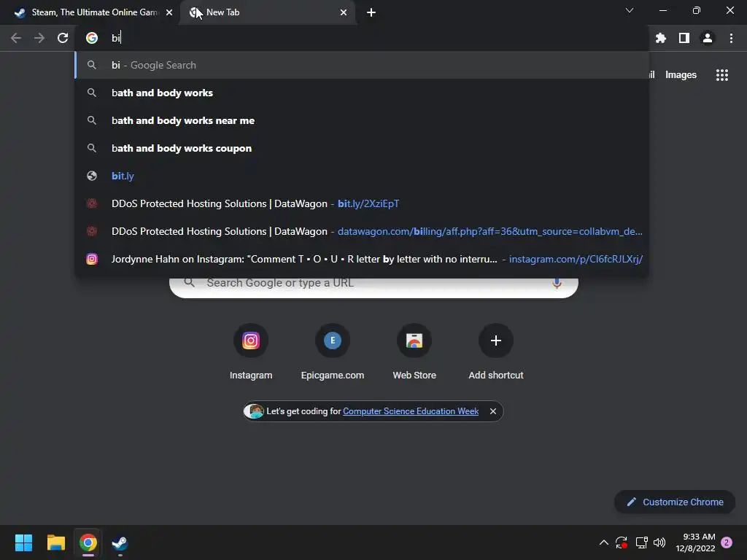Select the bit.ly suggestion
Image resolution: width=747 pixels, height=560 pixels.
pos(362,176)
